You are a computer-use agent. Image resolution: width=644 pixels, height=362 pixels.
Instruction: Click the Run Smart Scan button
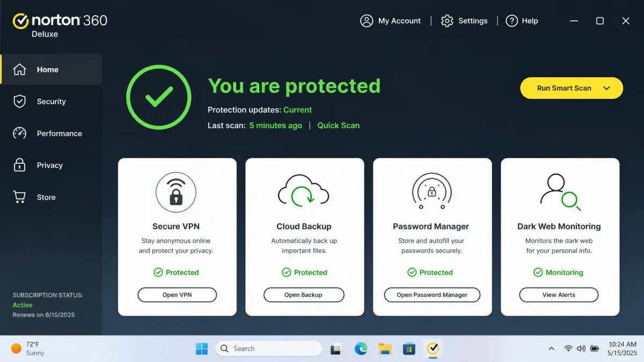coord(572,88)
